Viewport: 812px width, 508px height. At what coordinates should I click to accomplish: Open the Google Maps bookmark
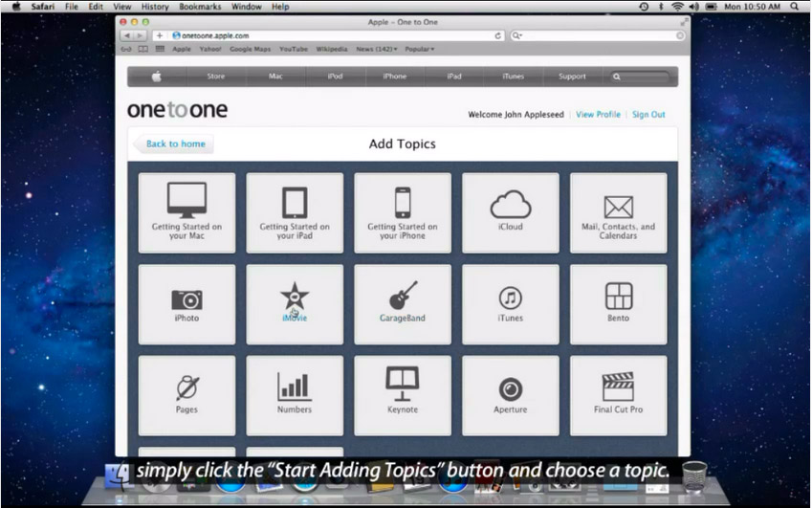[251, 49]
